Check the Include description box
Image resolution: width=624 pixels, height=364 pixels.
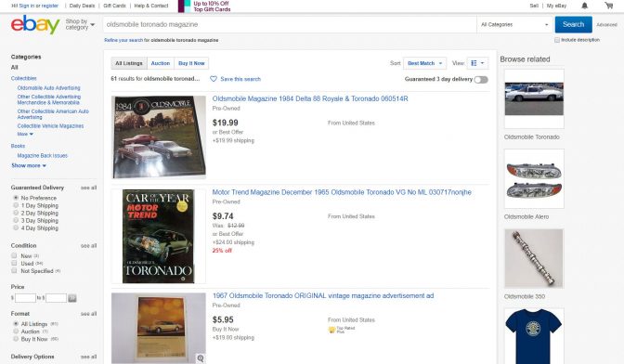557,40
